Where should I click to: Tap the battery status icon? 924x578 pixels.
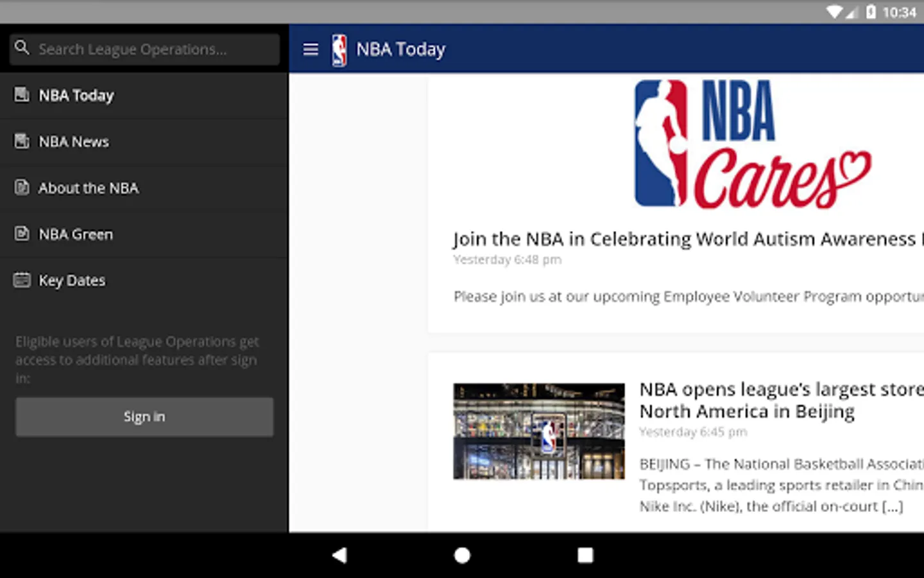(x=871, y=12)
